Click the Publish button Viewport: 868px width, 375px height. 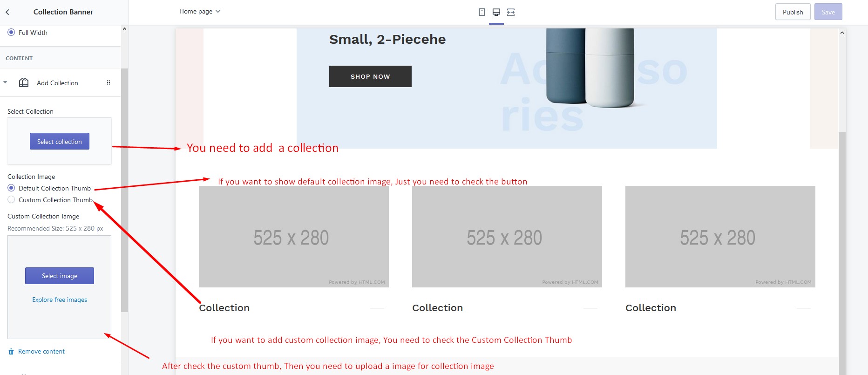click(x=793, y=12)
